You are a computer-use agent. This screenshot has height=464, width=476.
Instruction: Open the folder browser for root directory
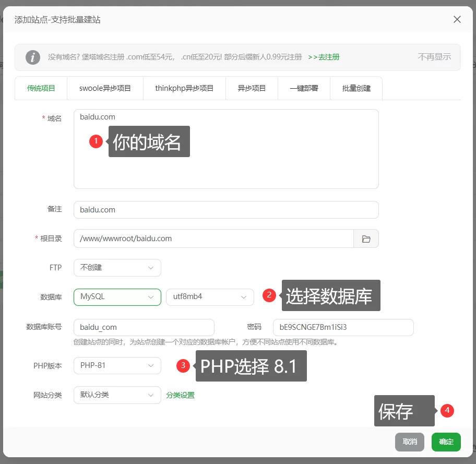coord(366,238)
